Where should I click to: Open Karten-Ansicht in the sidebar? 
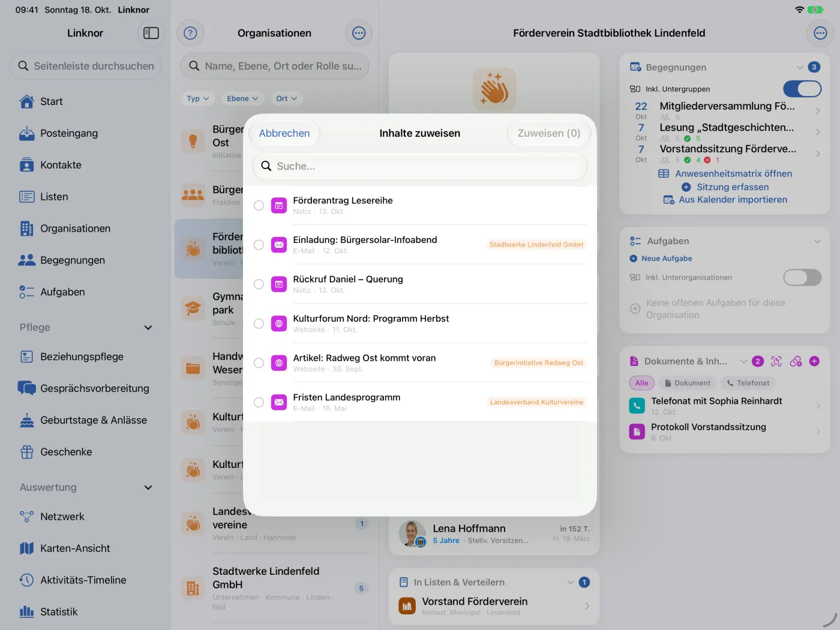pyautogui.click(x=85, y=548)
